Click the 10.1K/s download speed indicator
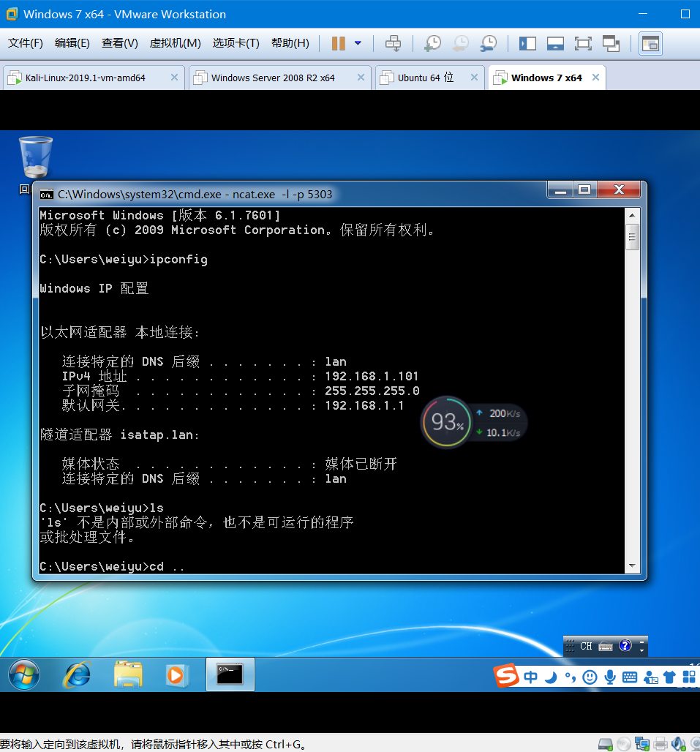The width and height of the screenshot is (700, 752). 498,432
